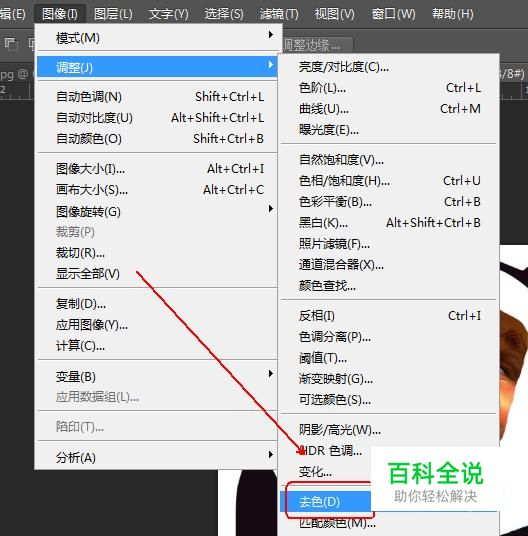Expand the 变量(B) submenu

(157, 376)
